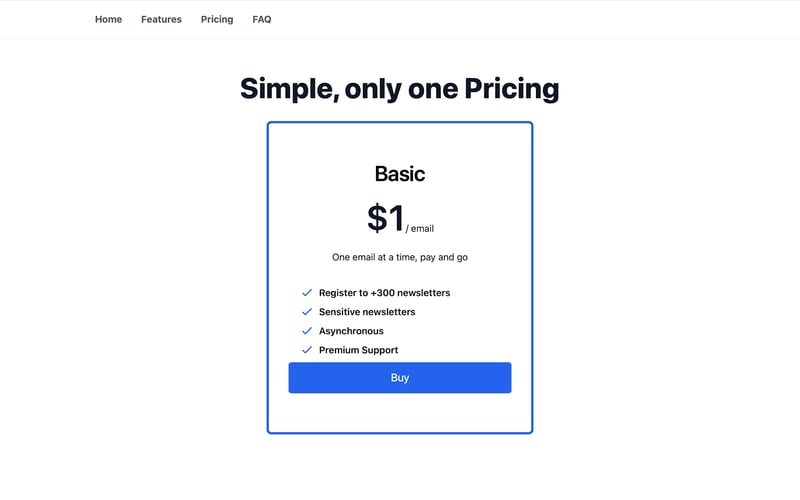Viewport: 800px width, 500px height.
Task: Select the Basic plan title
Action: (x=399, y=174)
